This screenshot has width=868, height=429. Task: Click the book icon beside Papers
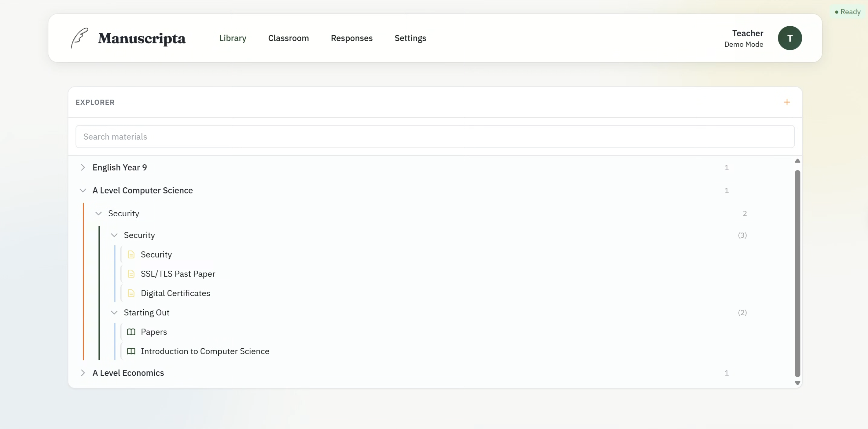click(131, 332)
